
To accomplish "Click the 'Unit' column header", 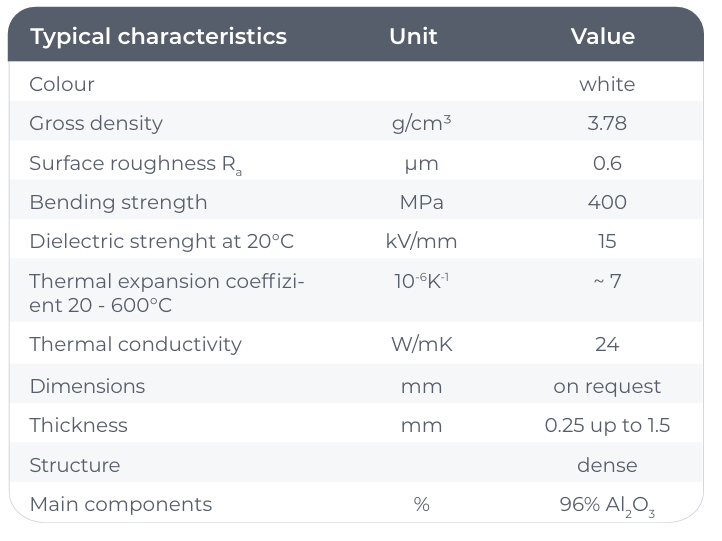I will coord(413,37).
